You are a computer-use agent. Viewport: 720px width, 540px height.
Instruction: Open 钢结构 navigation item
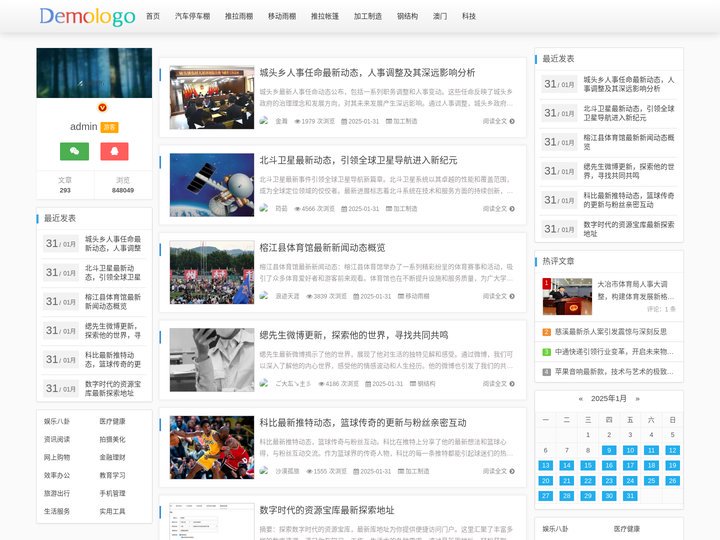407,16
